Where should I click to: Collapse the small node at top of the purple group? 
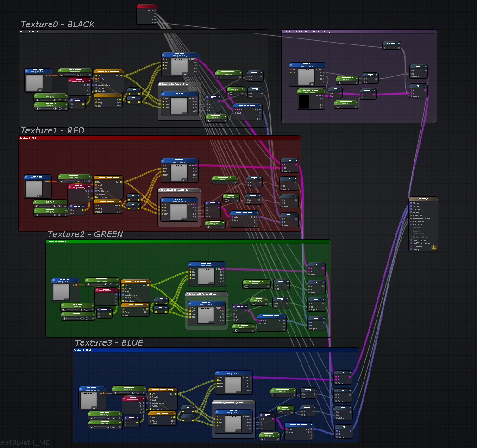399,43
